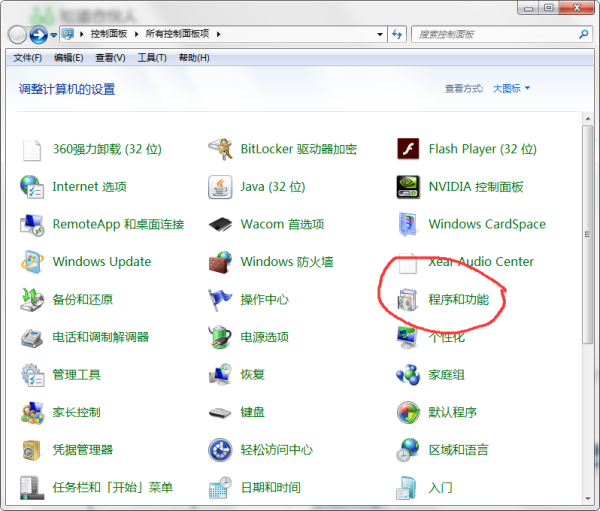Screen dimensions: 600x511
Task: Open the NVIDIA 控制面板 text link
Action: [476, 187]
